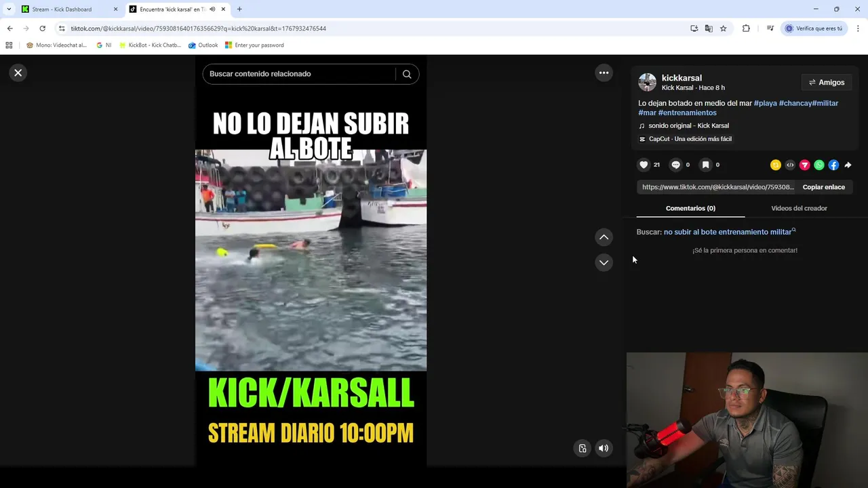Save video with the bookmark icon
This screenshot has width=868, height=488.
tap(705, 165)
